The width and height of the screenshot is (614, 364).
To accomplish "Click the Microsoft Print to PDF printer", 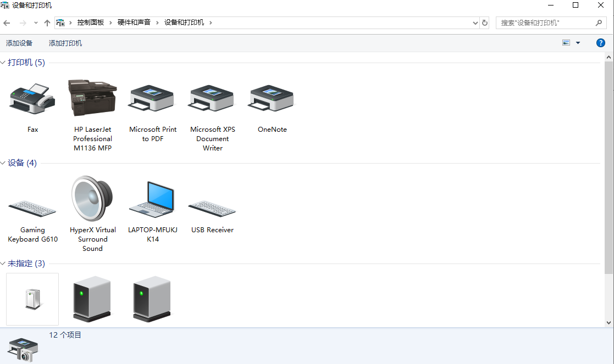I will [153, 99].
